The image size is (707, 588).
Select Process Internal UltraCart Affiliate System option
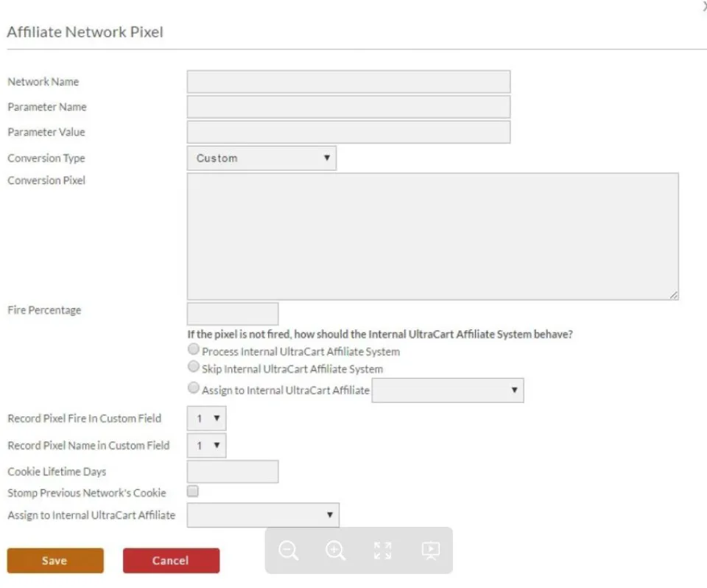pos(194,349)
